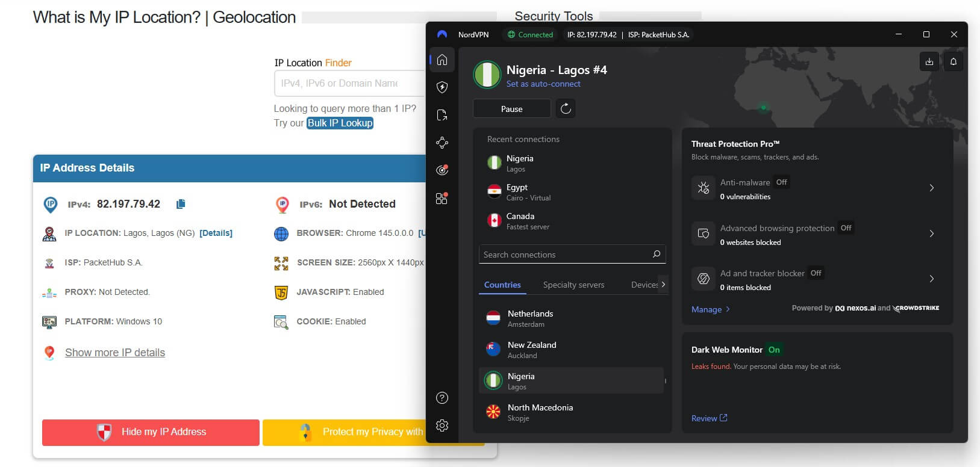
Task: Expand the Anti-malware row chevron
Action: [x=932, y=188]
